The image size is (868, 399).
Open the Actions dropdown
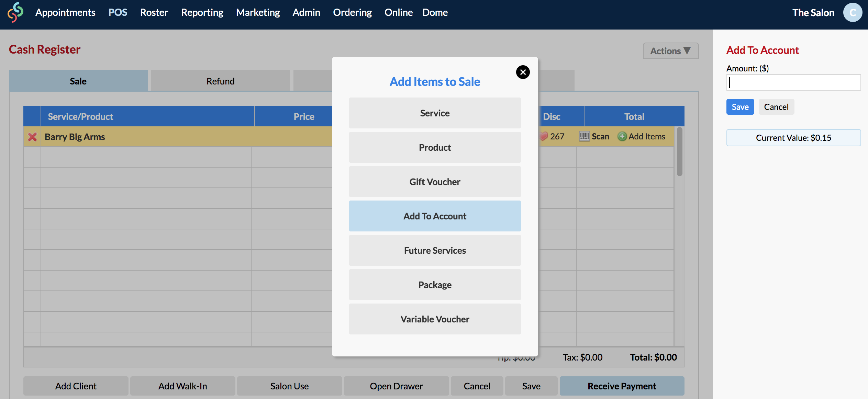(670, 51)
